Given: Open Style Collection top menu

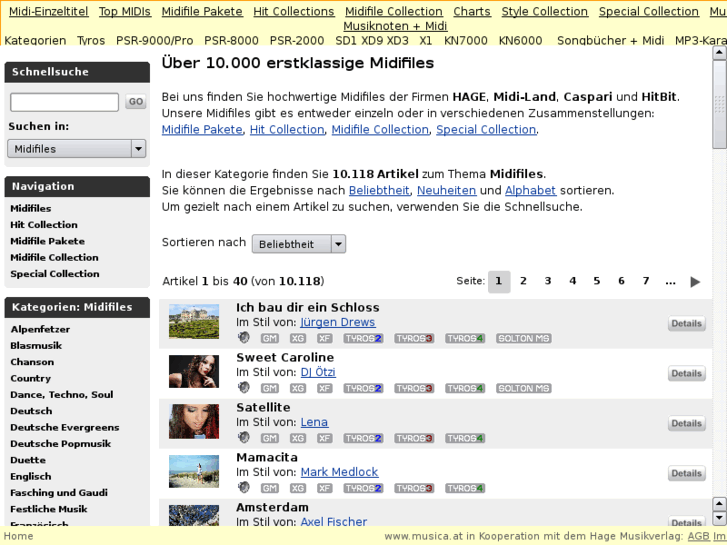Looking at the screenshot, I should pos(544,12).
